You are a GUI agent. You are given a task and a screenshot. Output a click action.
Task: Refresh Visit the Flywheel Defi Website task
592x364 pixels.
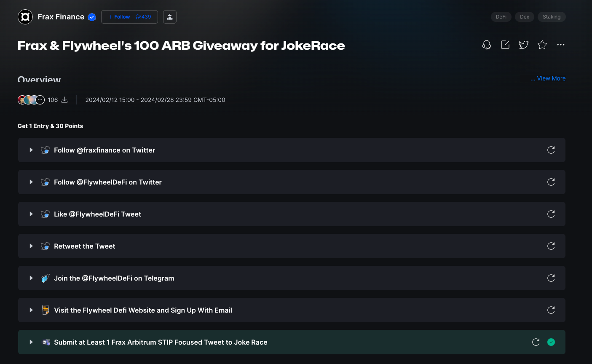pyautogui.click(x=551, y=310)
